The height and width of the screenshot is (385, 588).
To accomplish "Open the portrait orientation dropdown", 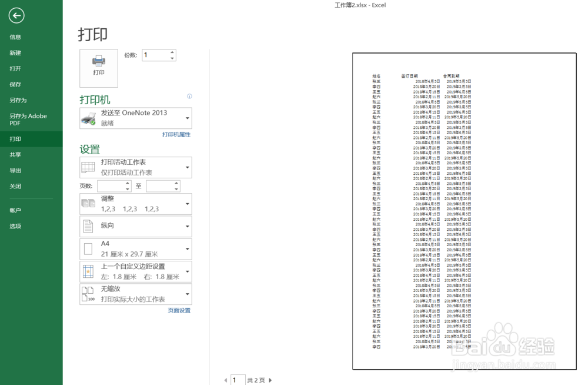I will 188,227.
